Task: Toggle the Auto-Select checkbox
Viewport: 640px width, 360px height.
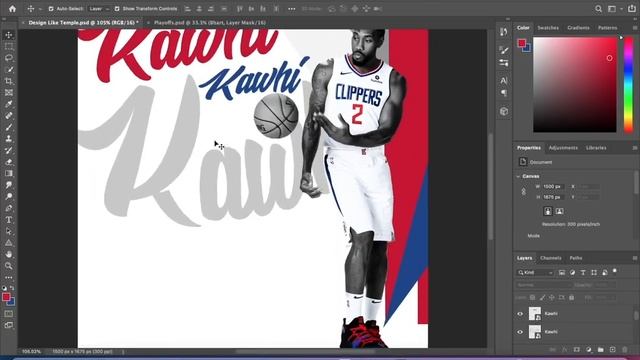Action: click(51, 9)
